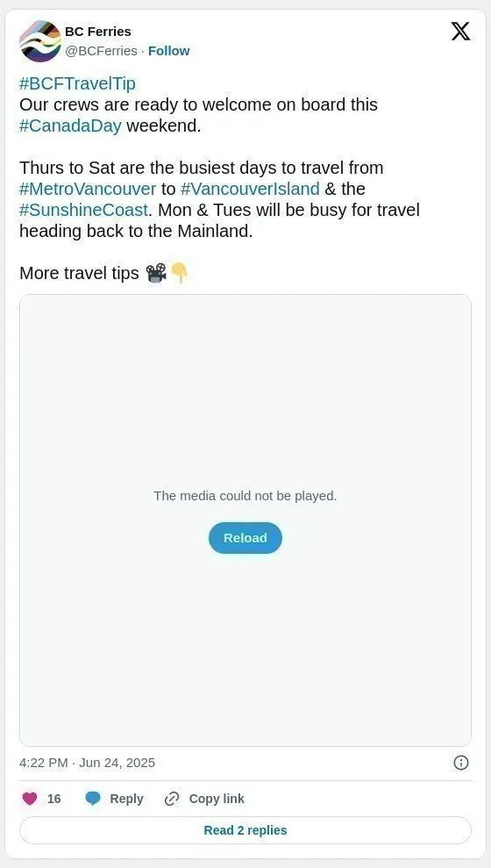
Task: Click the BC Ferries display name
Action: 98,32
